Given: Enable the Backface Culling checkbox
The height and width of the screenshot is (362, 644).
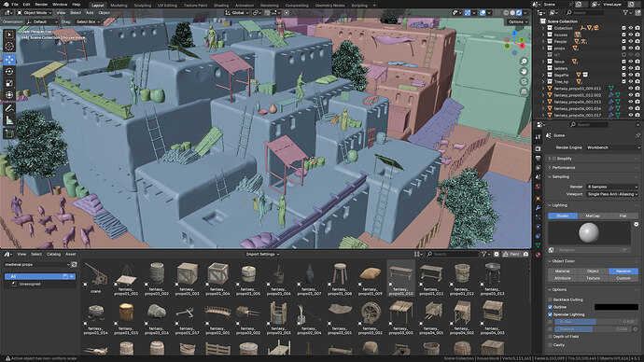Looking at the screenshot, I should (550, 299).
